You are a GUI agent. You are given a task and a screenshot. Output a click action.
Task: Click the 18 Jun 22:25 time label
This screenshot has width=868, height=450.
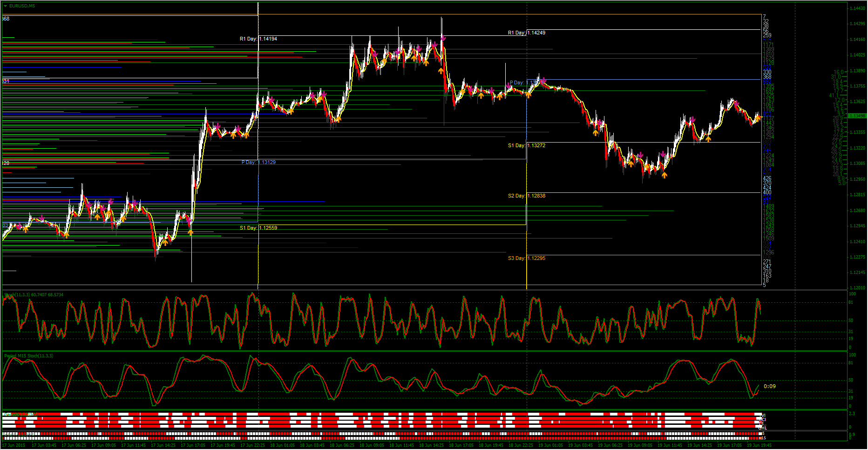(x=521, y=445)
